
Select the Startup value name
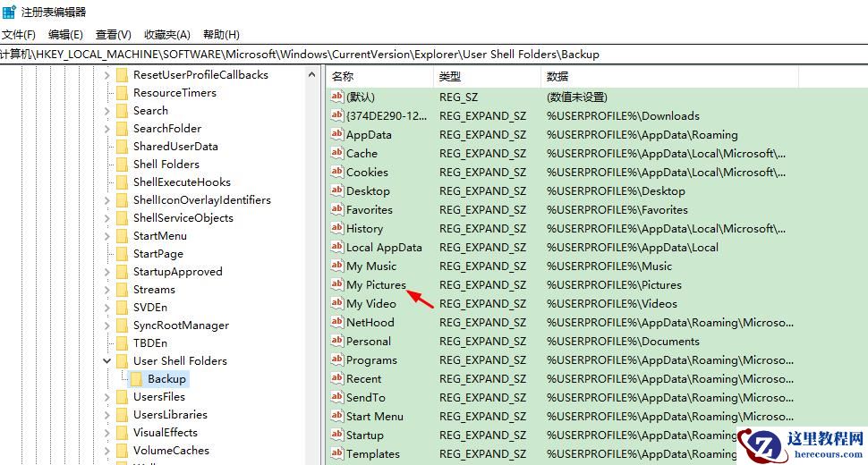(x=365, y=435)
